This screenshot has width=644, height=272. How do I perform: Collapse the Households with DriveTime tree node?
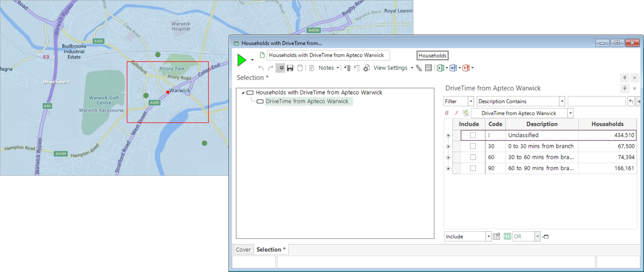pyautogui.click(x=243, y=93)
